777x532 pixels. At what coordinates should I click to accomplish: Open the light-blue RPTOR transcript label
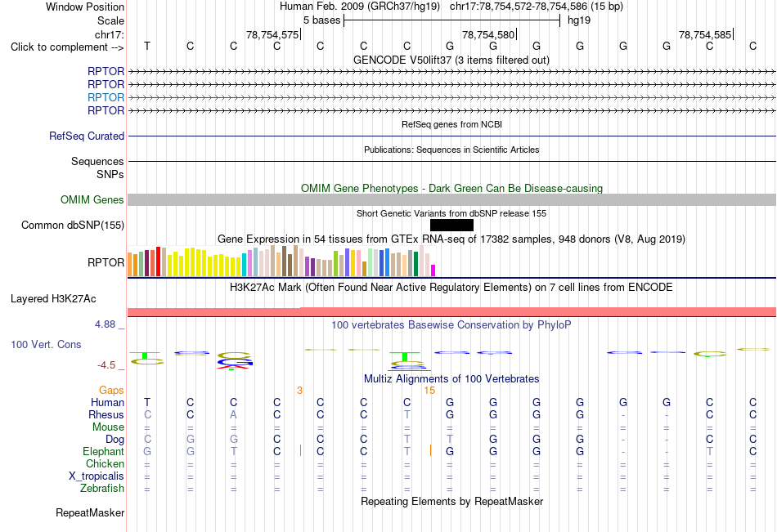[x=106, y=97]
